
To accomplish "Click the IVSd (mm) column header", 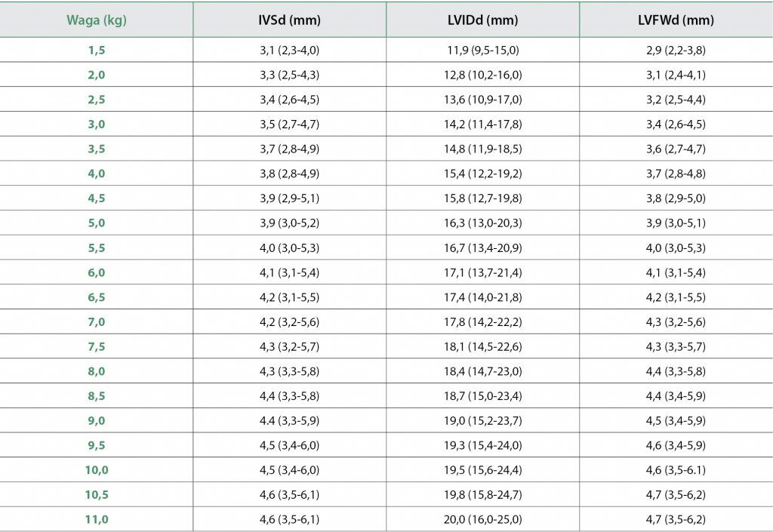I will (290, 20).
